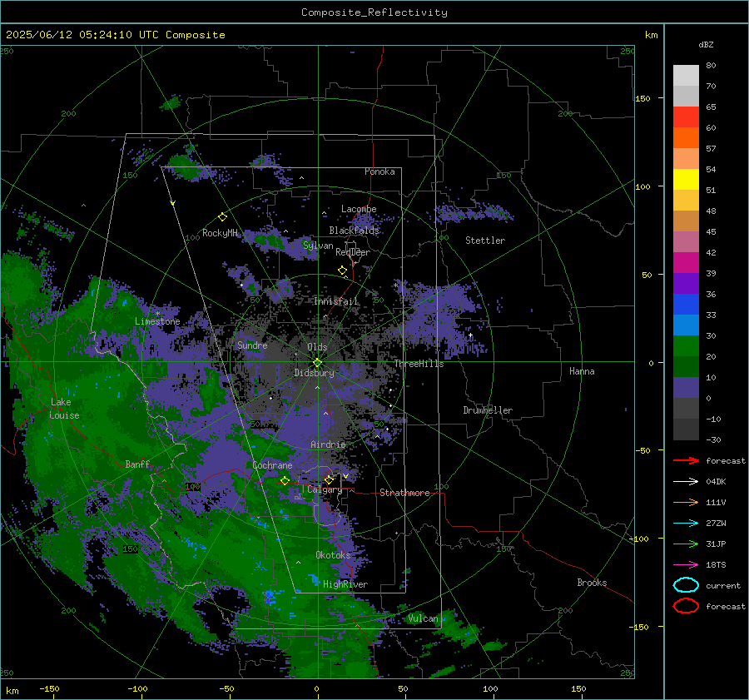Click the 'ThreeHills' city label
Viewport: 749px width, 700px height.
tap(419, 364)
